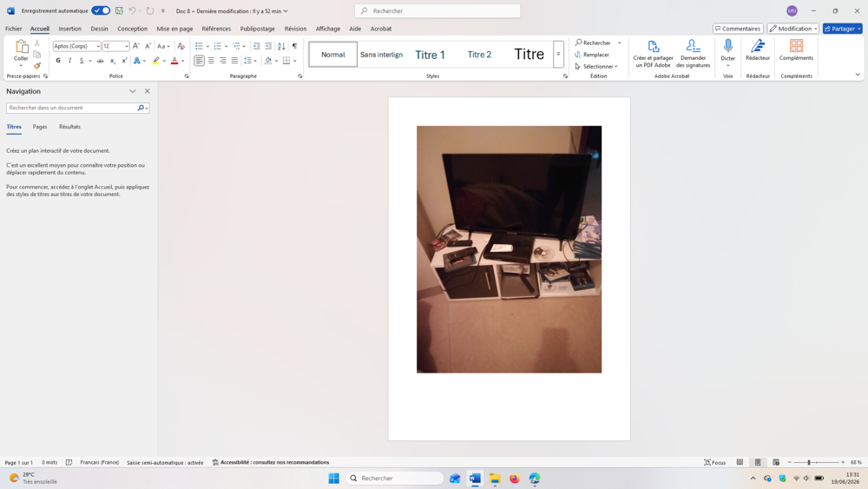The height and width of the screenshot is (489, 868).
Task: Switch to the Insertion tab
Action: (69, 29)
